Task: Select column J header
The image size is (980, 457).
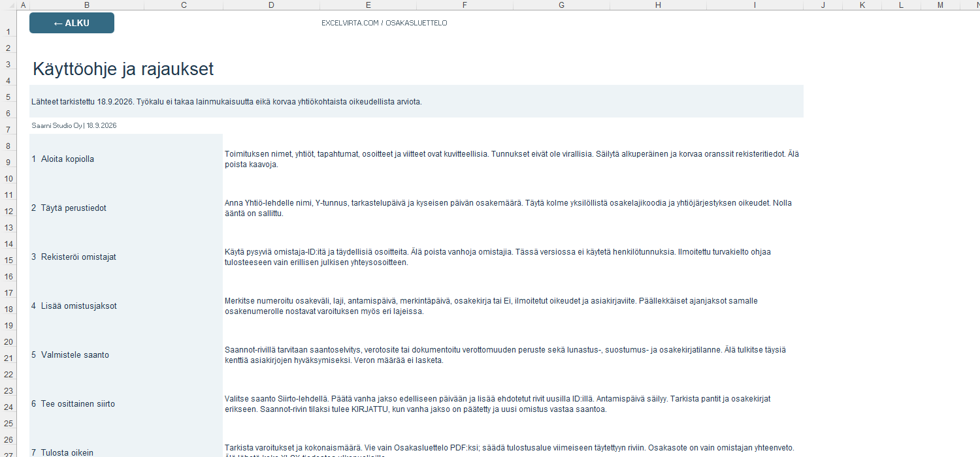Action: 823,5
